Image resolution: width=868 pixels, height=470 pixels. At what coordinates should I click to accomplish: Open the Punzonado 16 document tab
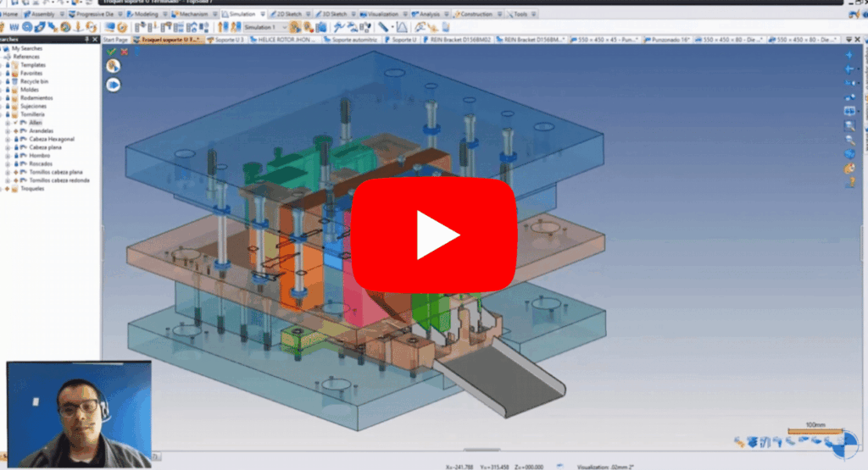click(x=667, y=40)
